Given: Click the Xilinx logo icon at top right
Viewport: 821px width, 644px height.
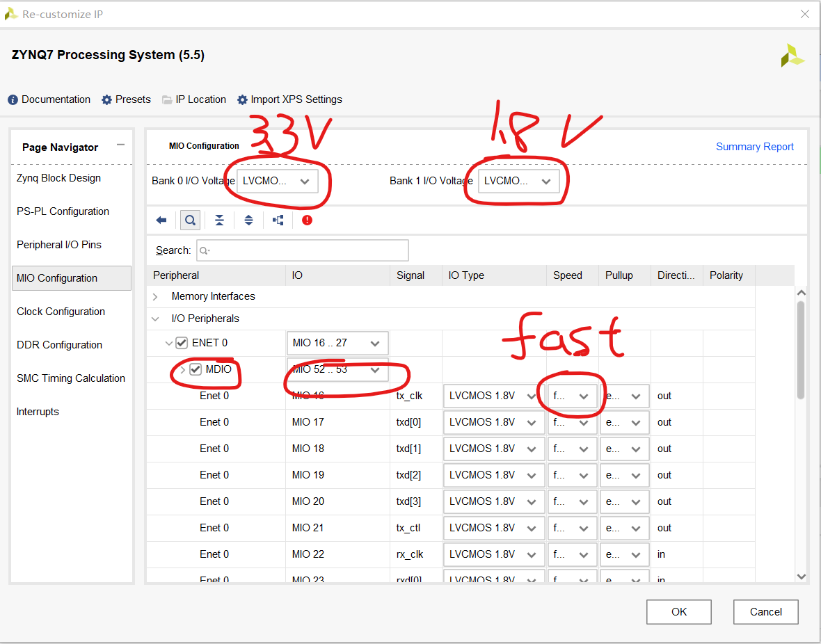Looking at the screenshot, I should tap(792, 56).
